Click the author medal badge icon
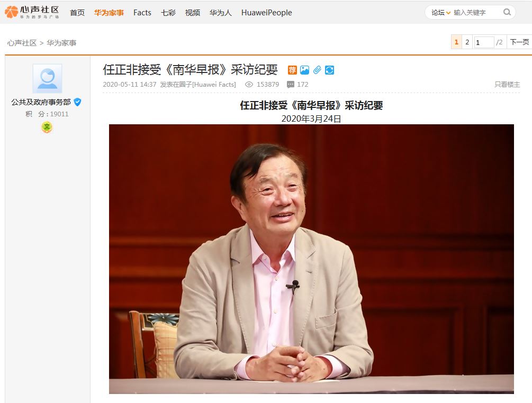Screen dimensions: 532x403 tap(47, 127)
